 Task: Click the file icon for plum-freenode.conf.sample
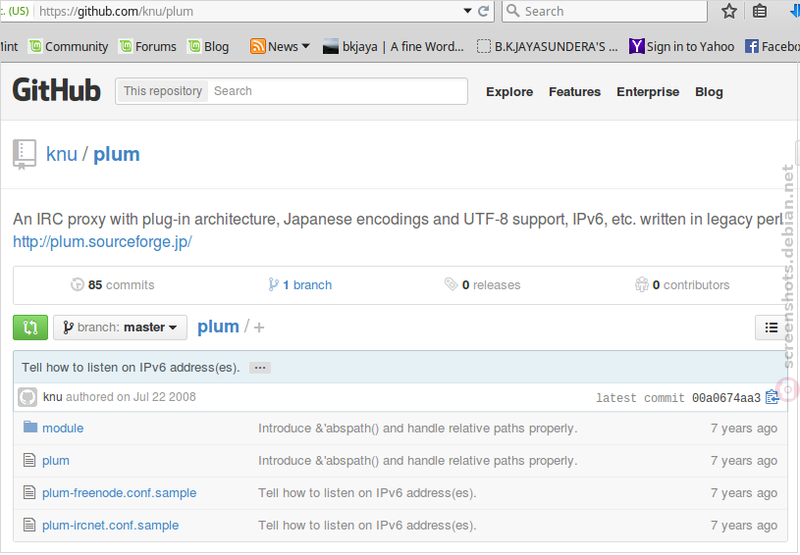30,492
